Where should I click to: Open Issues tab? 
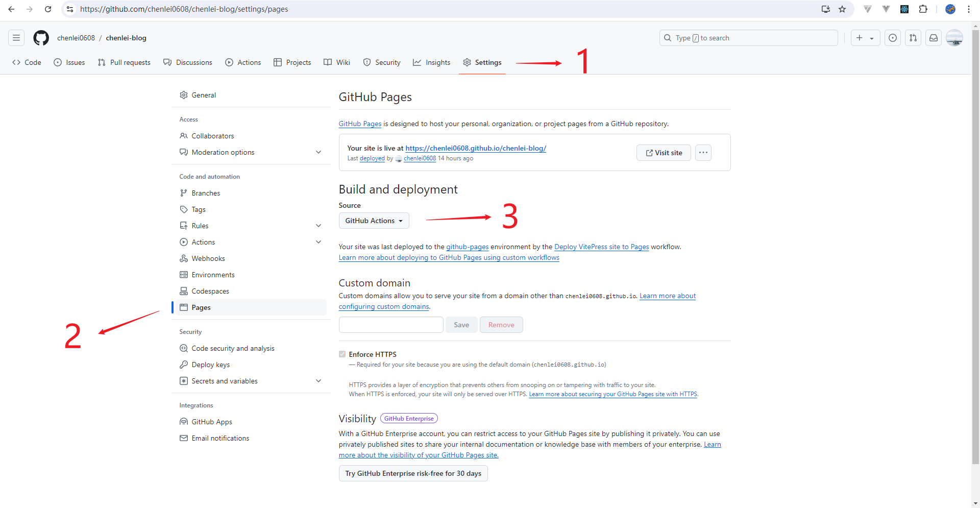(69, 62)
